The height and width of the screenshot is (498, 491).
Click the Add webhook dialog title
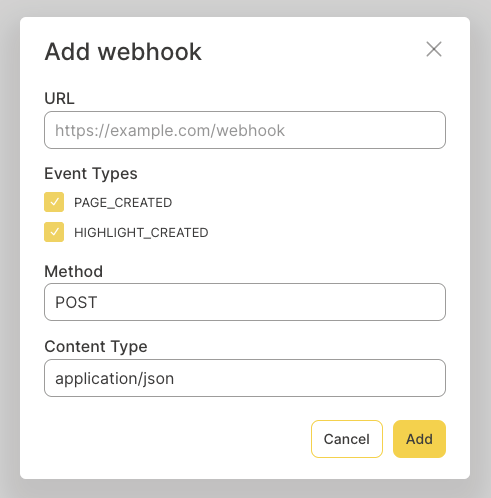click(x=123, y=52)
